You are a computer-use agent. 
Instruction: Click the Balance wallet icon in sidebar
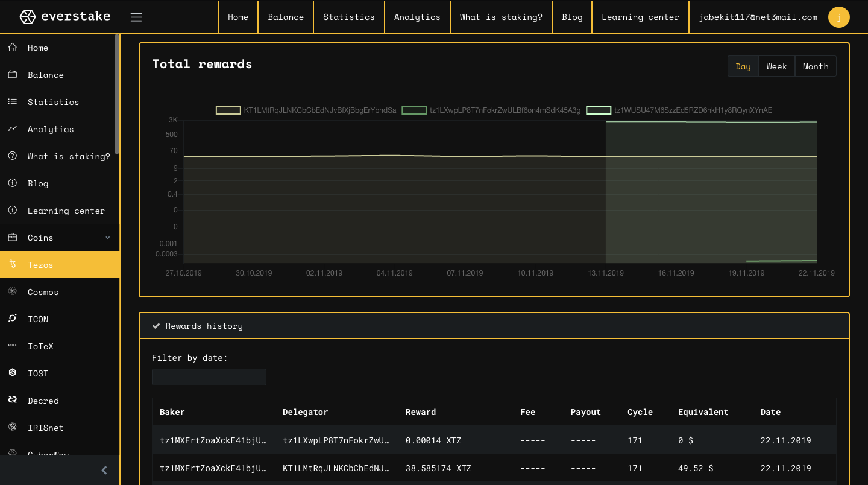click(x=12, y=74)
